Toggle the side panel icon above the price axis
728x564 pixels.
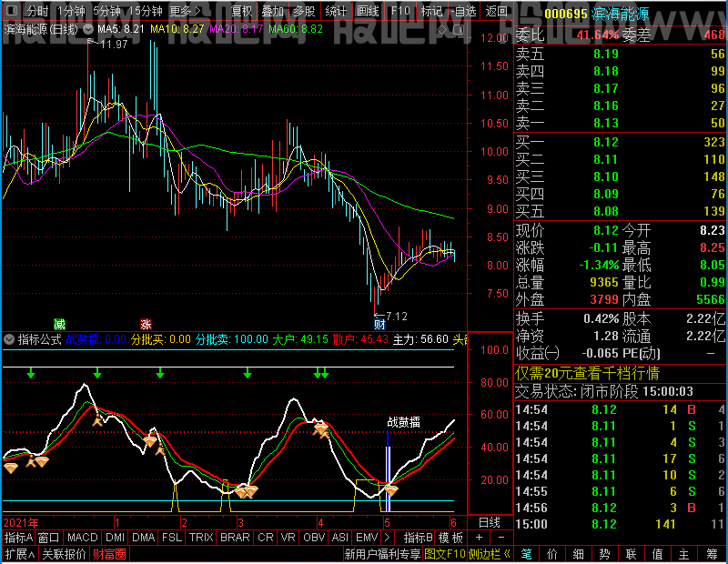tap(459, 30)
